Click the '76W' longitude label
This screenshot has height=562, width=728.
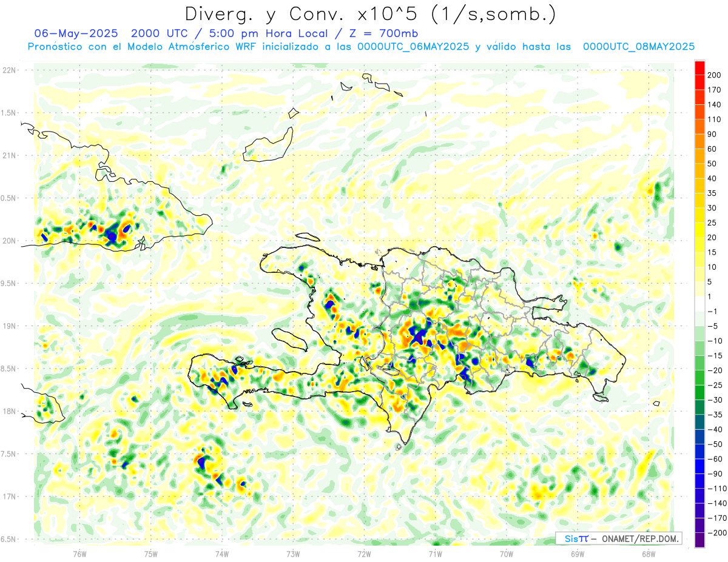click(x=79, y=554)
